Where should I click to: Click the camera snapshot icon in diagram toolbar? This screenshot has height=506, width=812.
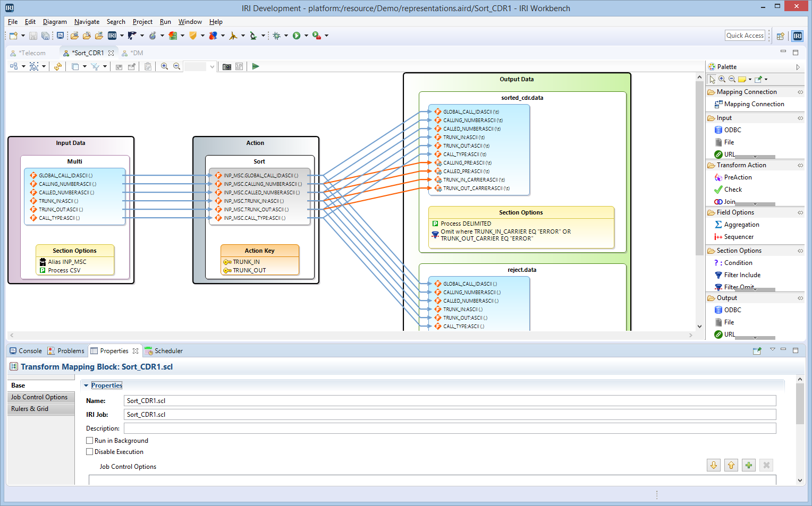coord(227,66)
